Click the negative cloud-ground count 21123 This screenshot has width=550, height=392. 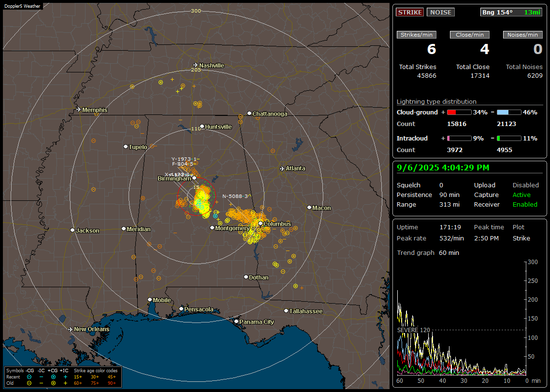[x=507, y=124]
